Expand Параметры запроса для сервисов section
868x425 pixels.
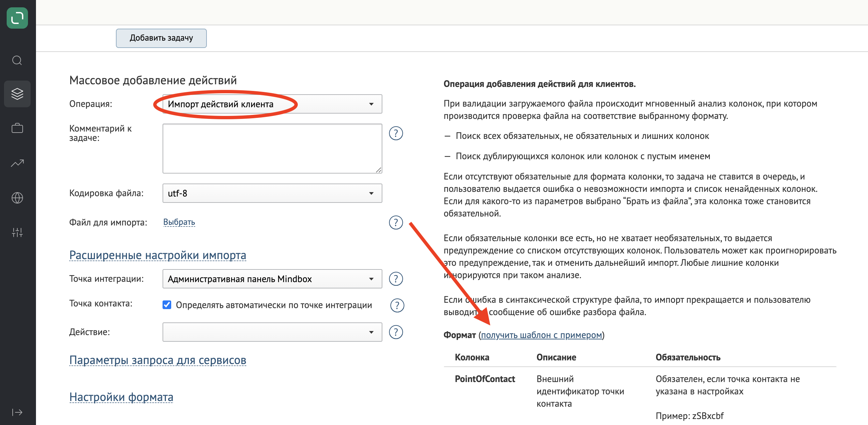tap(158, 360)
